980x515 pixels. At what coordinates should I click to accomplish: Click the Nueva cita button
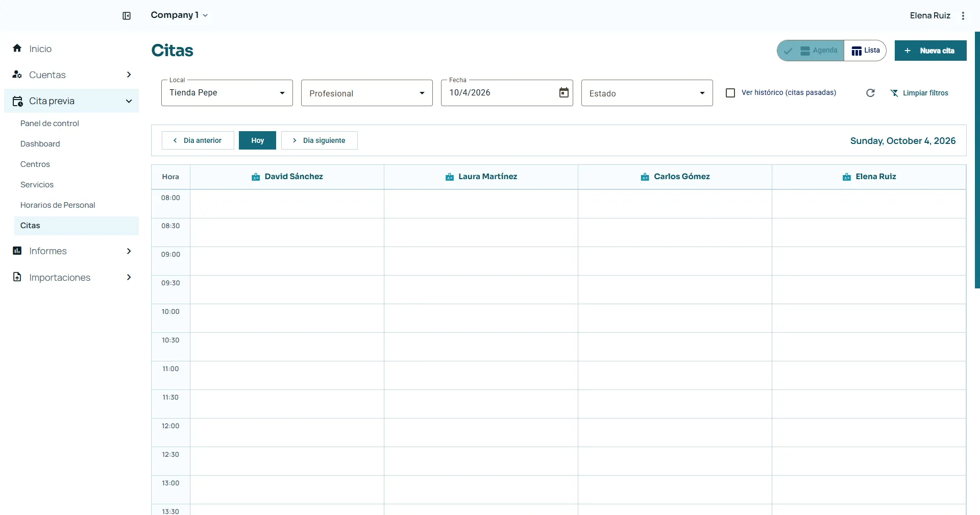coord(930,51)
